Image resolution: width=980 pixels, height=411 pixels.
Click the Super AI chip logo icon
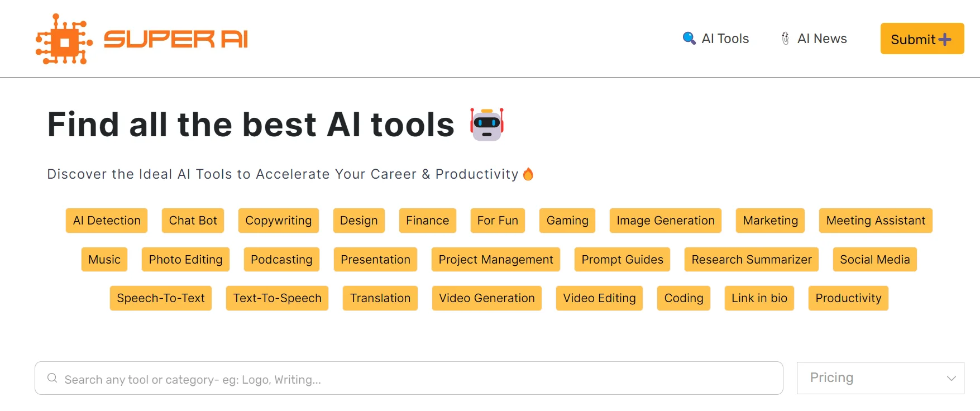[x=63, y=40]
